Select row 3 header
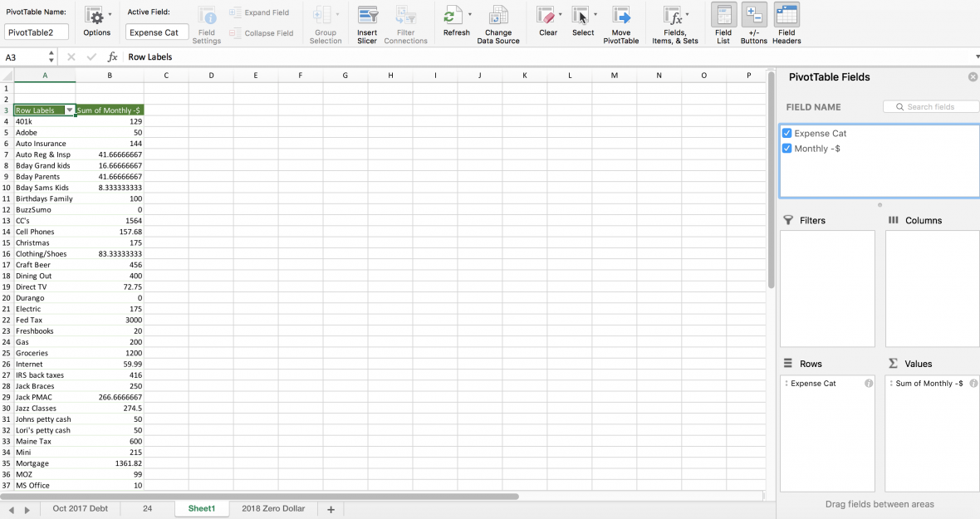980x519 pixels. click(x=7, y=110)
